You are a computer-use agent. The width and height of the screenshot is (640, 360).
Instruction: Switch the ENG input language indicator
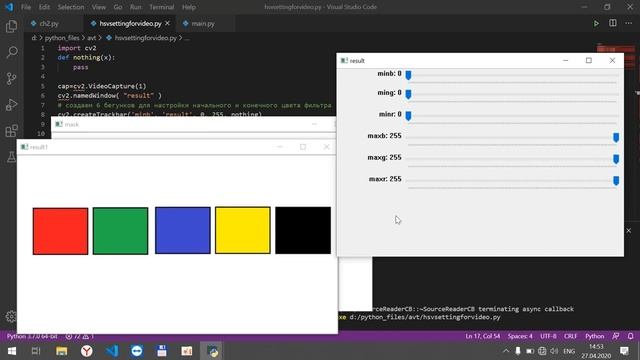pyautogui.click(x=569, y=351)
